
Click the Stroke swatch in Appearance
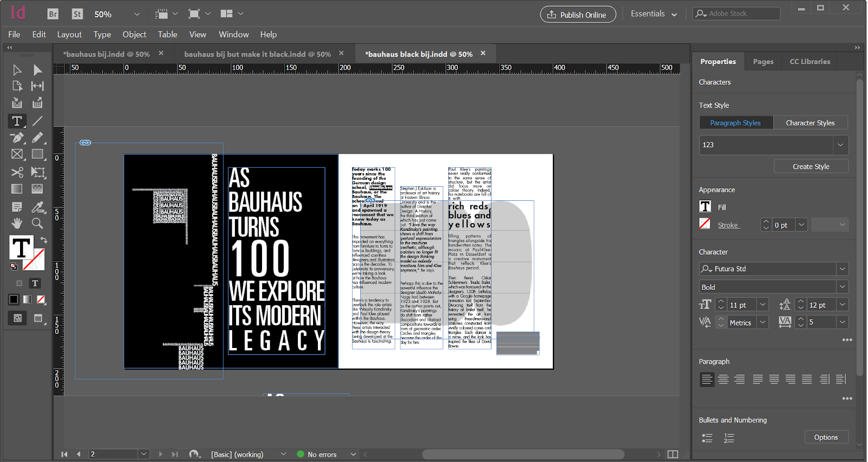(x=705, y=224)
